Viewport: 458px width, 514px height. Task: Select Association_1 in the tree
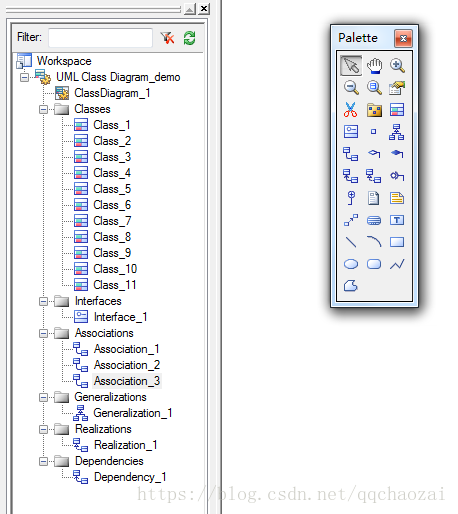[127, 349]
